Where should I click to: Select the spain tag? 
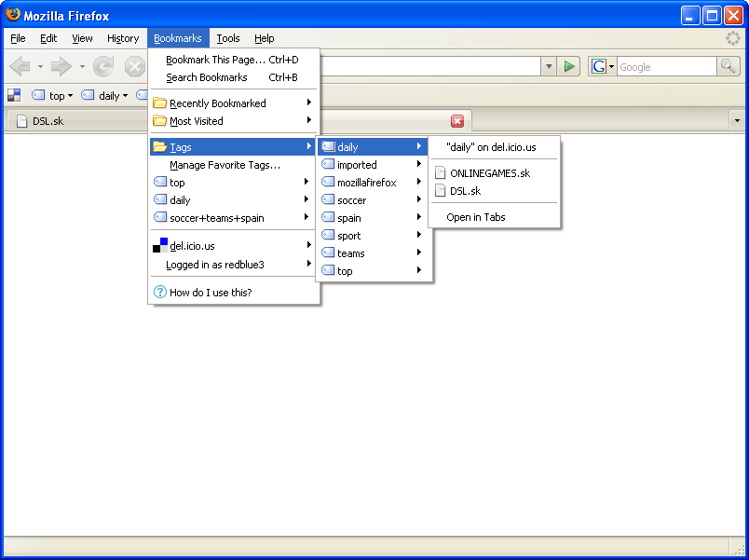point(372,218)
